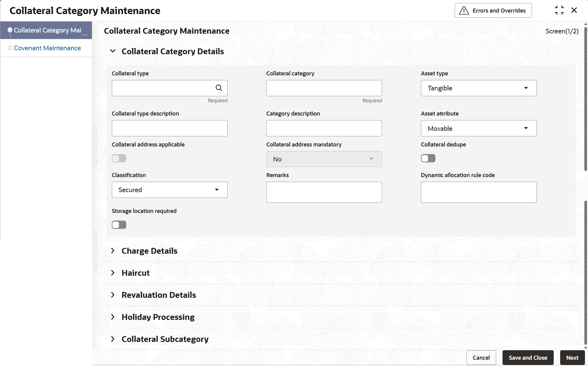Click the Remarks text box

click(324, 192)
